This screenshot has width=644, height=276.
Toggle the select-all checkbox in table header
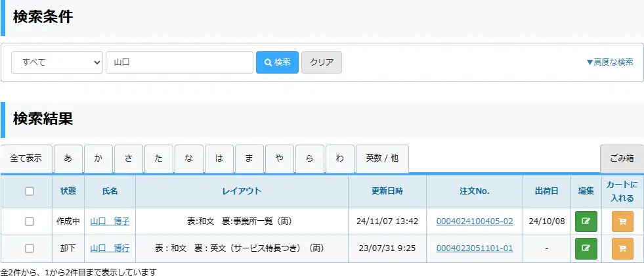click(30, 191)
